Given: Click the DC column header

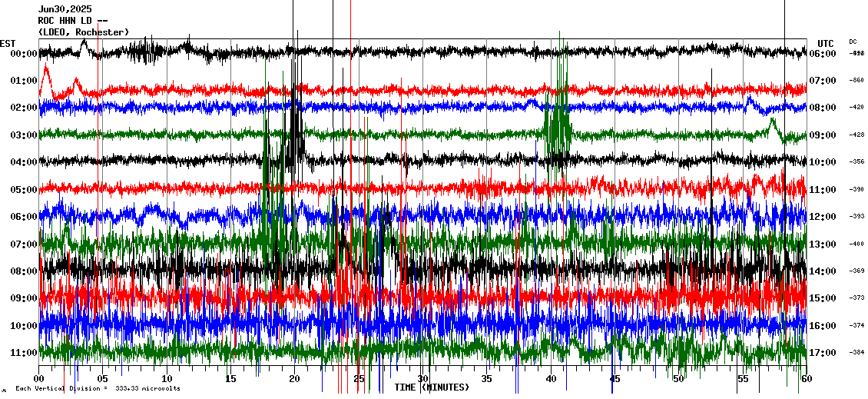Looking at the screenshot, I should [x=853, y=42].
